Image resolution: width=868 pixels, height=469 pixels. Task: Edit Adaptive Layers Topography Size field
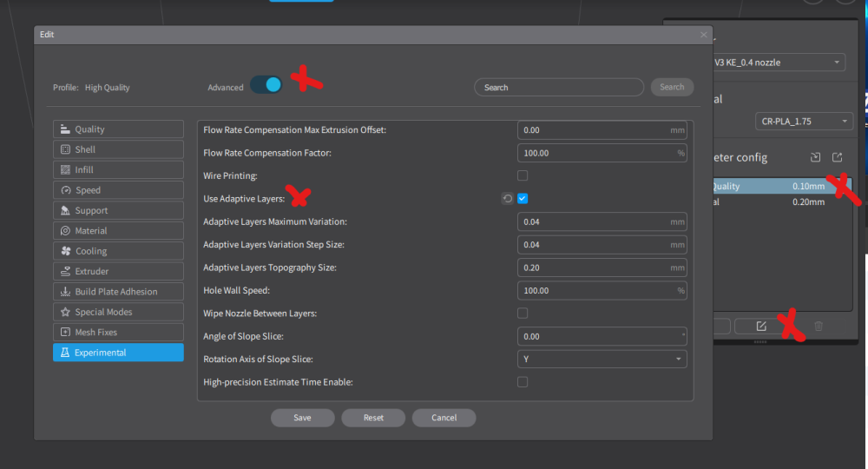pyautogui.click(x=602, y=268)
